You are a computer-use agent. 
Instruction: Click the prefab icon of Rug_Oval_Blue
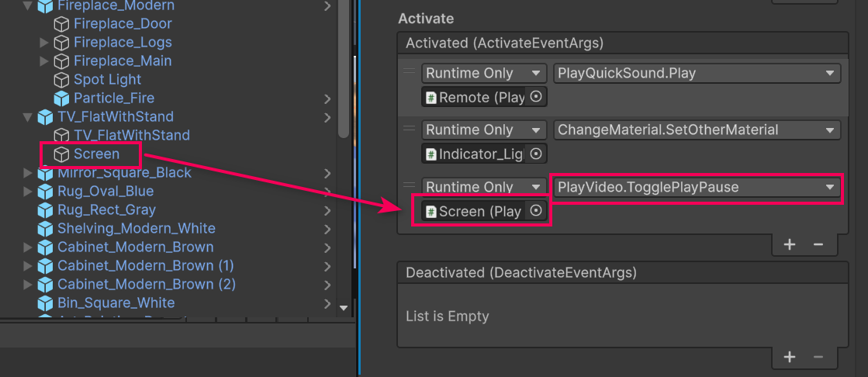pyautogui.click(x=46, y=192)
